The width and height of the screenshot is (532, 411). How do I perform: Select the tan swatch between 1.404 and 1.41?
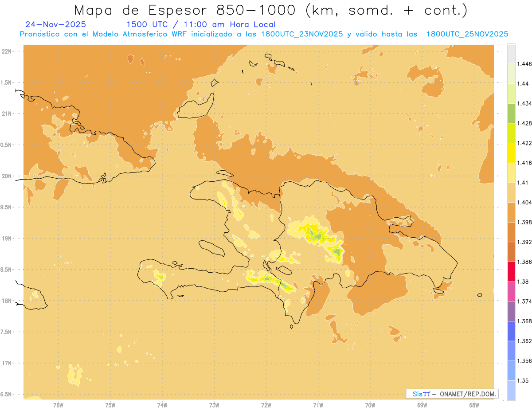point(511,192)
